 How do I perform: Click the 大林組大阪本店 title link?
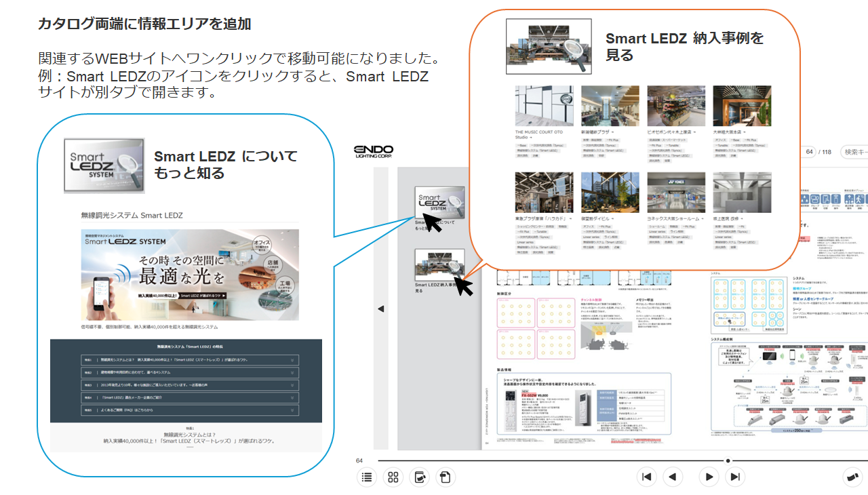coord(729,132)
